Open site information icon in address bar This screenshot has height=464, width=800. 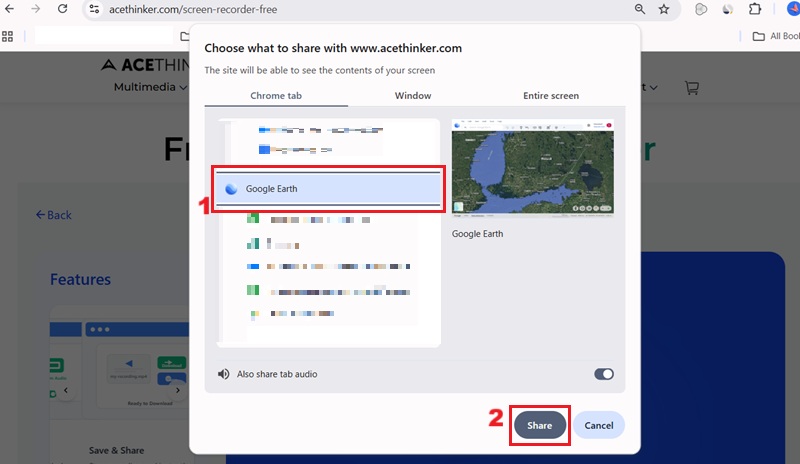94,9
